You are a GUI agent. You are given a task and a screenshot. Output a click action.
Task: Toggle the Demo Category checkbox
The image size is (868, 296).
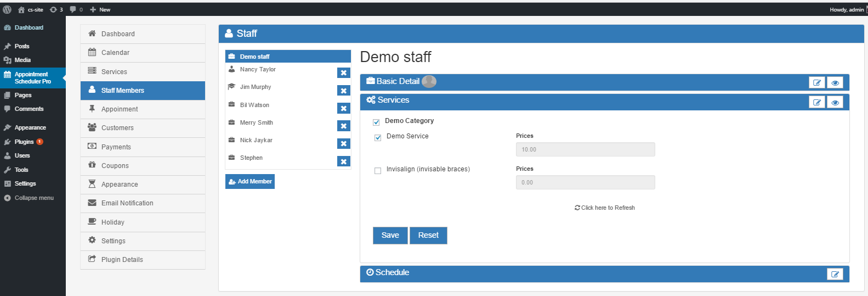(376, 122)
